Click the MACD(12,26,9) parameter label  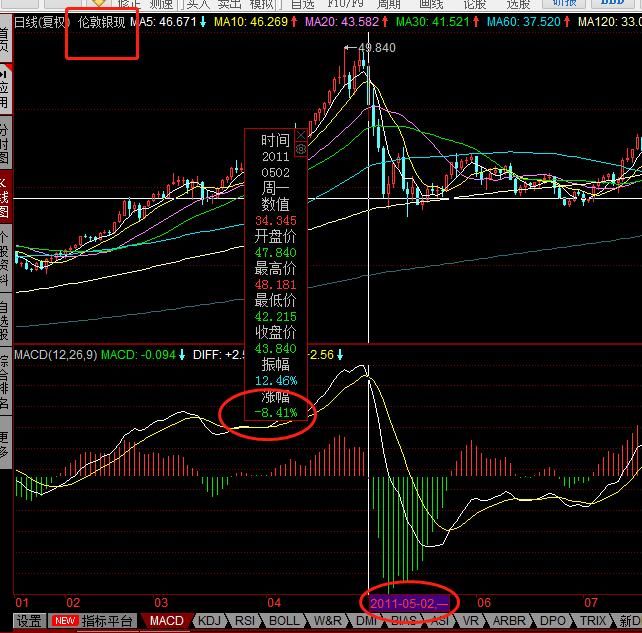click(56, 355)
